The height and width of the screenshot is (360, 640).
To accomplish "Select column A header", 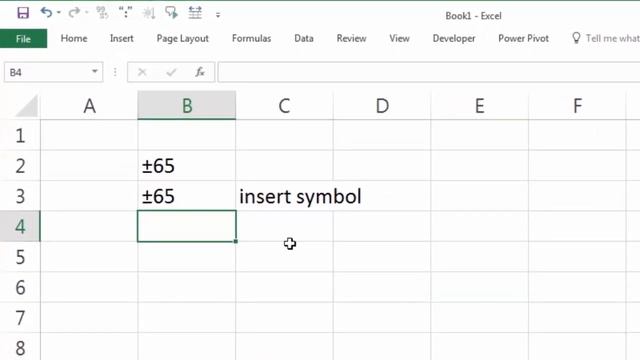I will tap(89, 106).
